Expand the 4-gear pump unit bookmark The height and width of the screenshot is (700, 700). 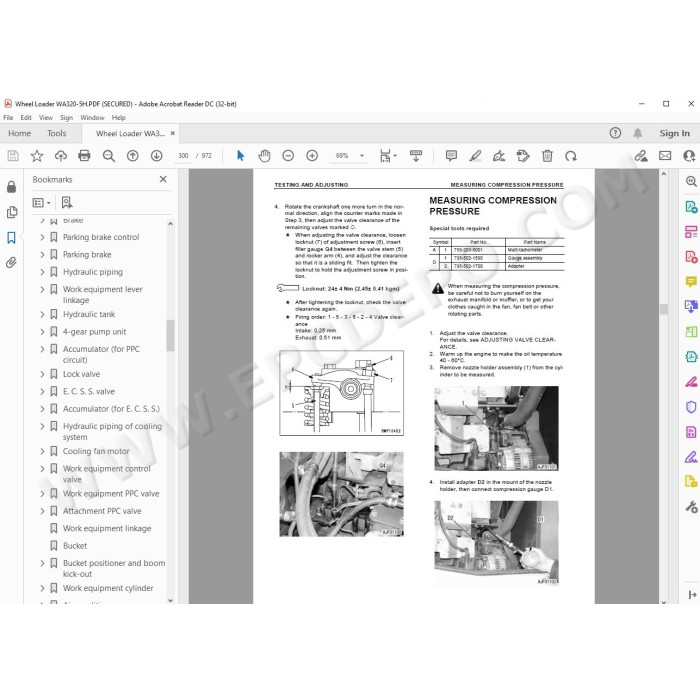42,332
